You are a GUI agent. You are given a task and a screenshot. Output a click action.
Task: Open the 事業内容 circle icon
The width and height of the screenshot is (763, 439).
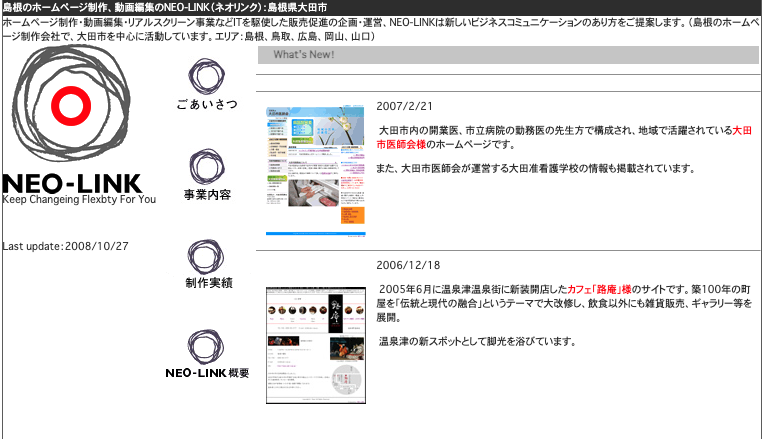pos(207,167)
